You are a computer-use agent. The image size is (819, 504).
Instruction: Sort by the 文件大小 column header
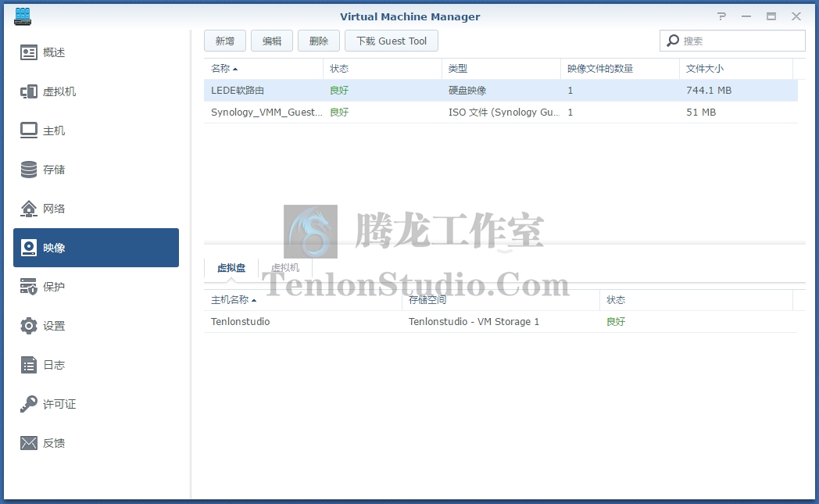(x=736, y=69)
